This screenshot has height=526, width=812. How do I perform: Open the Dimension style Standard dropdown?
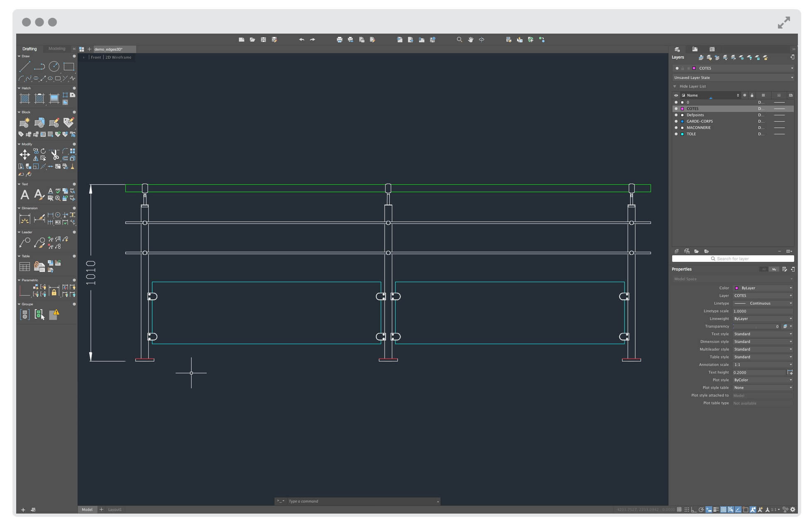763,342
